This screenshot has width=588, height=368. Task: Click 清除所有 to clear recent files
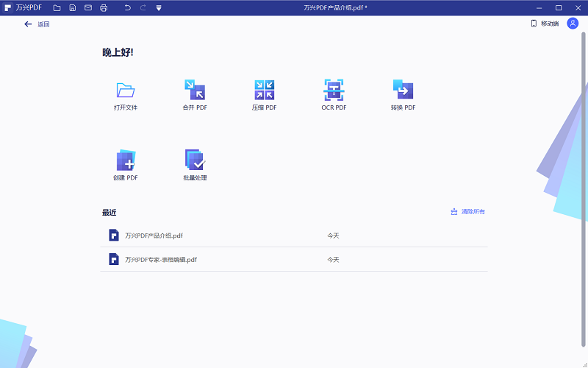click(468, 212)
